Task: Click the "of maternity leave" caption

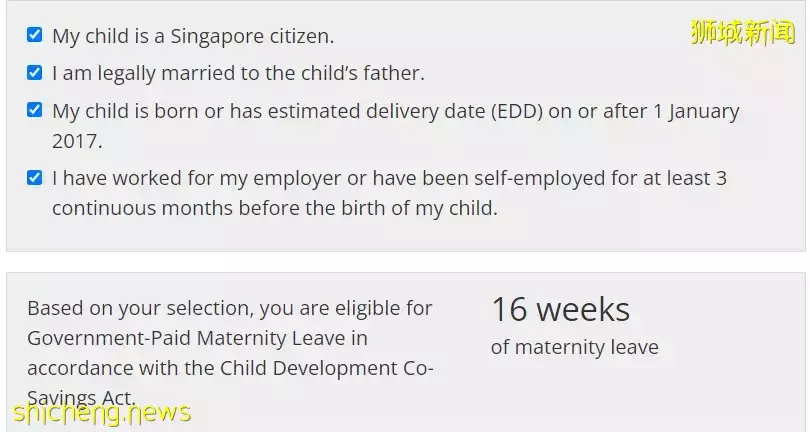Action: coord(574,348)
